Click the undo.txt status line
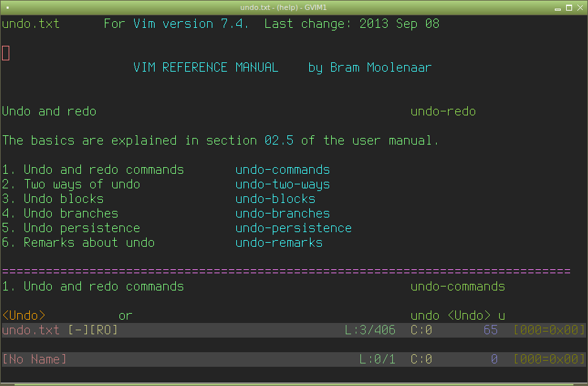Screen dimensions: 588x386 [199, 330]
